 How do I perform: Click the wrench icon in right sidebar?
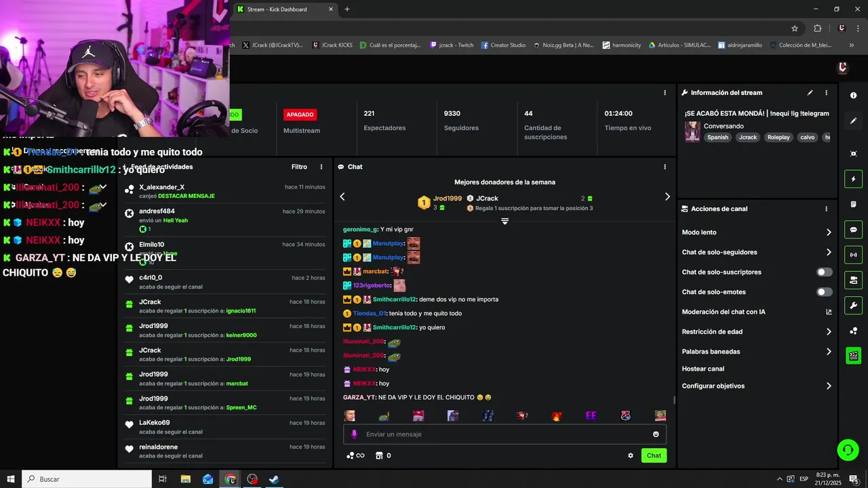pyautogui.click(x=853, y=305)
